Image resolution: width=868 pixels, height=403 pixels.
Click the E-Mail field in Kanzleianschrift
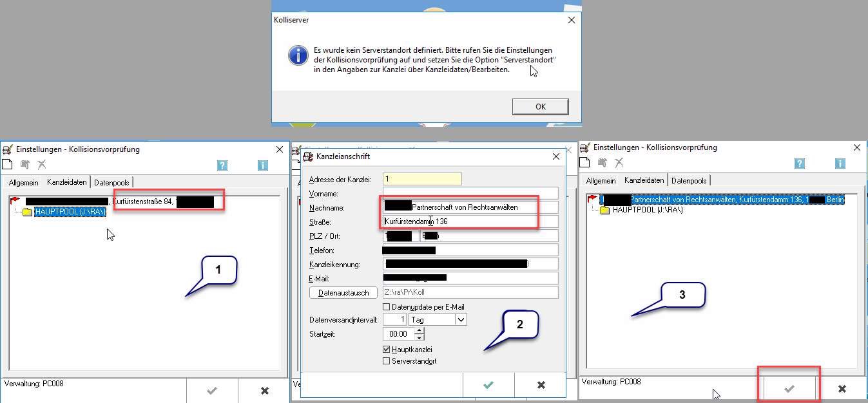point(470,279)
